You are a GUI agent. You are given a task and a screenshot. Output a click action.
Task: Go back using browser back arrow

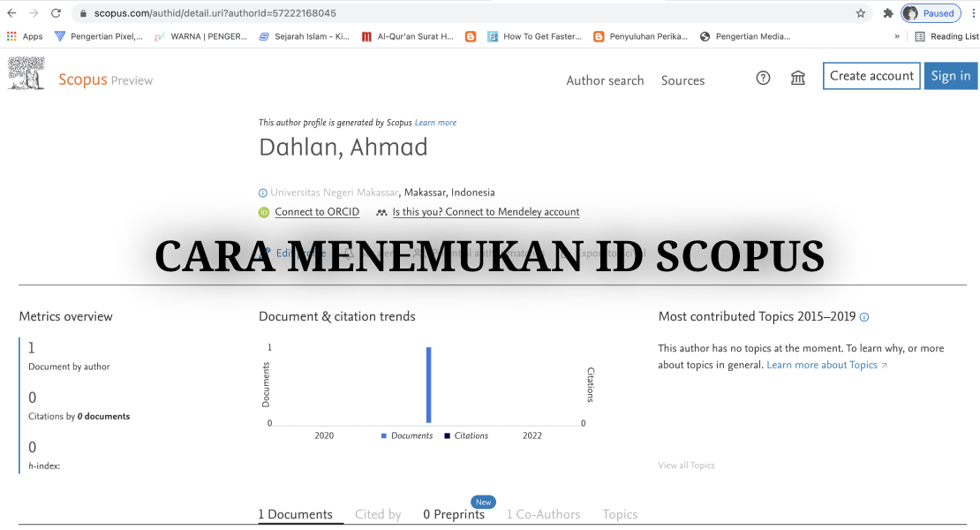point(11,13)
